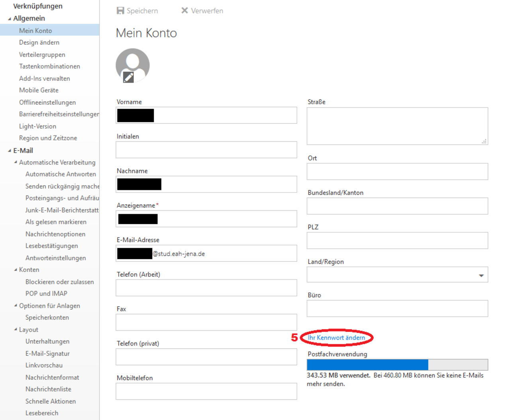Focus the Fax input field
This screenshot has height=420, width=510.
tap(206, 322)
